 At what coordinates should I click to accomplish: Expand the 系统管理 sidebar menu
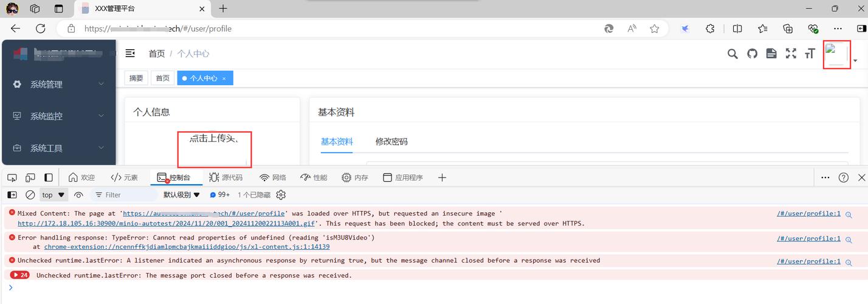click(x=58, y=85)
